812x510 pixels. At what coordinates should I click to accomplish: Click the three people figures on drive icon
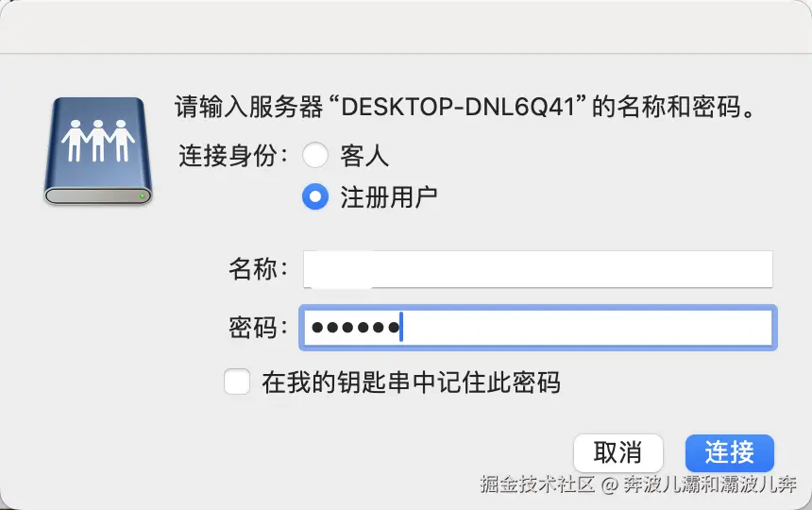click(x=98, y=139)
